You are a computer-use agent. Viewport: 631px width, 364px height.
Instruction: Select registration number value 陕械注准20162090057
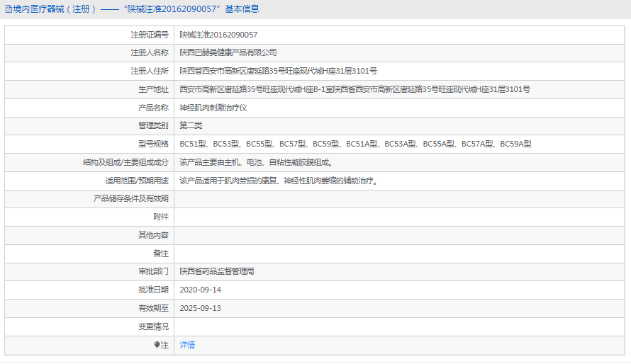tap(218, 35)
